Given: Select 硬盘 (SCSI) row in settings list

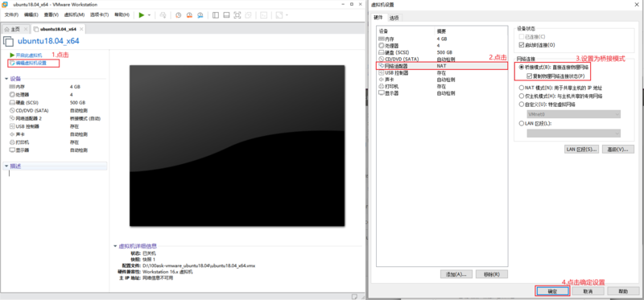Looking at the screenshot, I should 443,52.
